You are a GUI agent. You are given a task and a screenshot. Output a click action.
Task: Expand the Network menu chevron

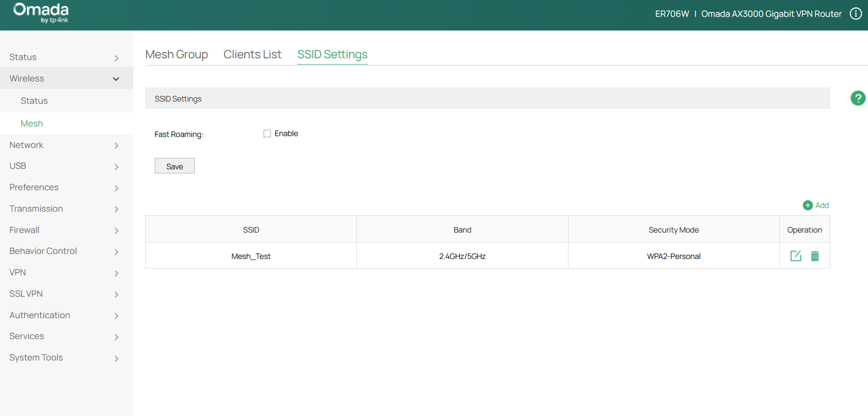[116, 146]
